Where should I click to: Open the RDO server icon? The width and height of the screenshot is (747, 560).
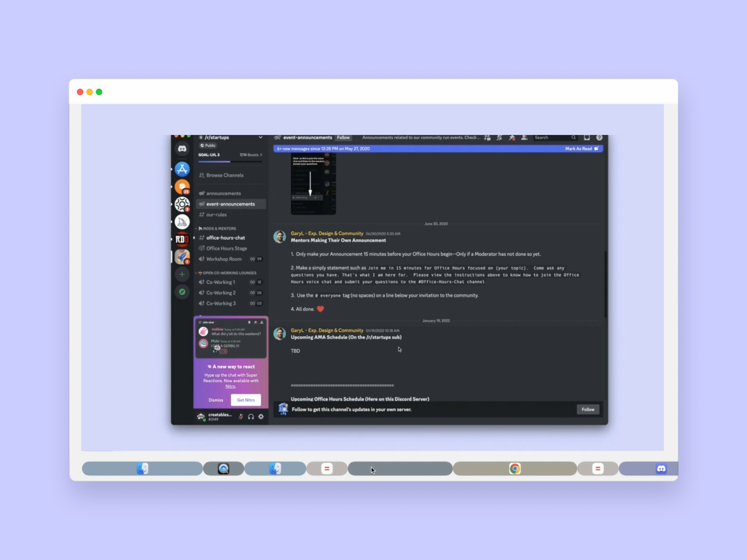(182, 239)
